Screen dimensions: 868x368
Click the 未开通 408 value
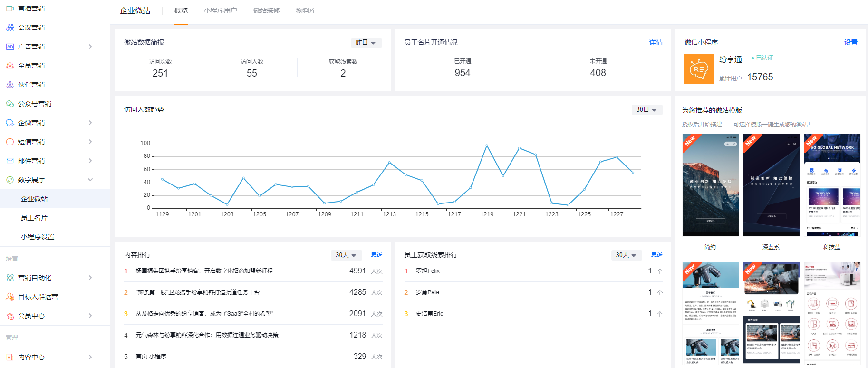tap(598, 73)
